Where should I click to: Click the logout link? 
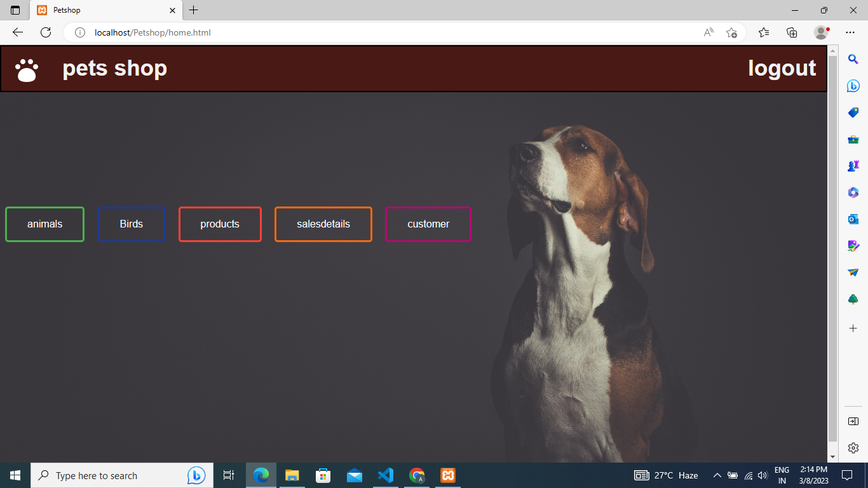(x=782, y=68)
